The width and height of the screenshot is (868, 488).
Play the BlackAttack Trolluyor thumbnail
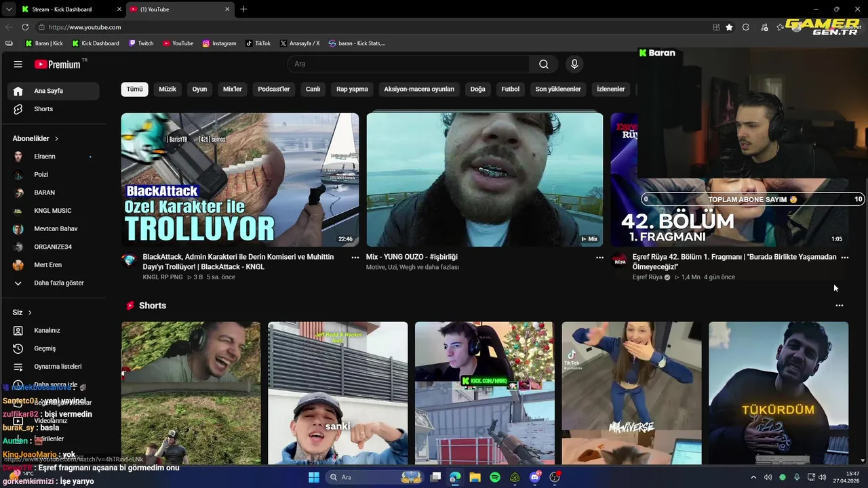click(240, 180)
